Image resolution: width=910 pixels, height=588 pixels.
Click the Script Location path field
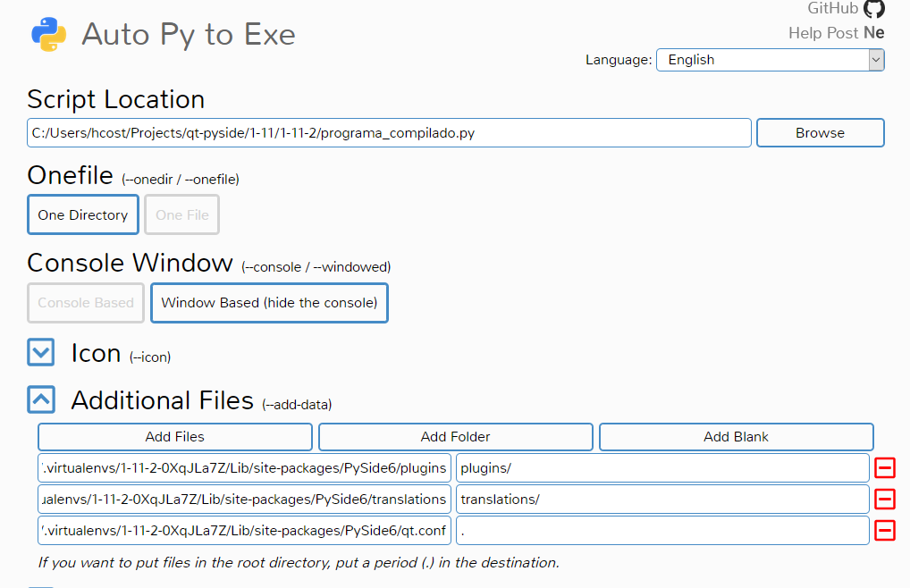coord(389,133)
